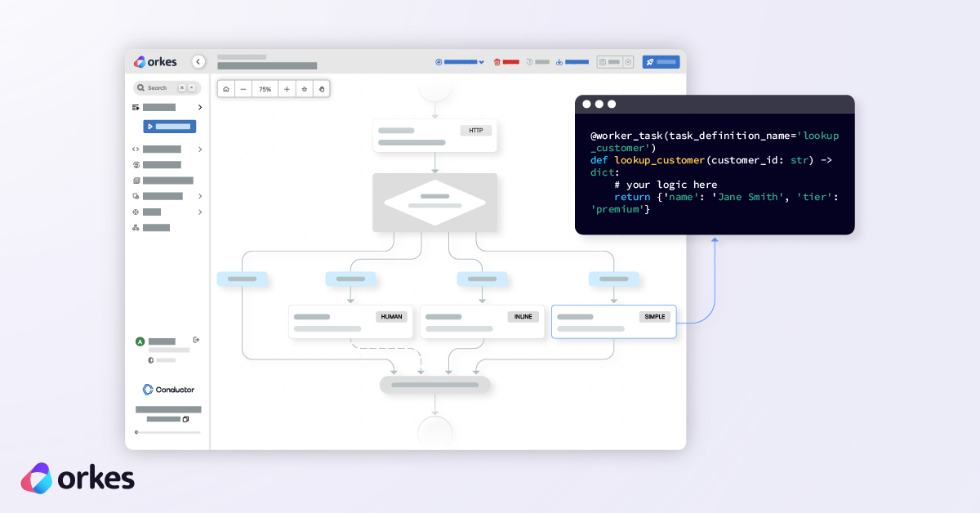
Task: Expand the chevron beside the code brackets item
Action: pos(200,149)
